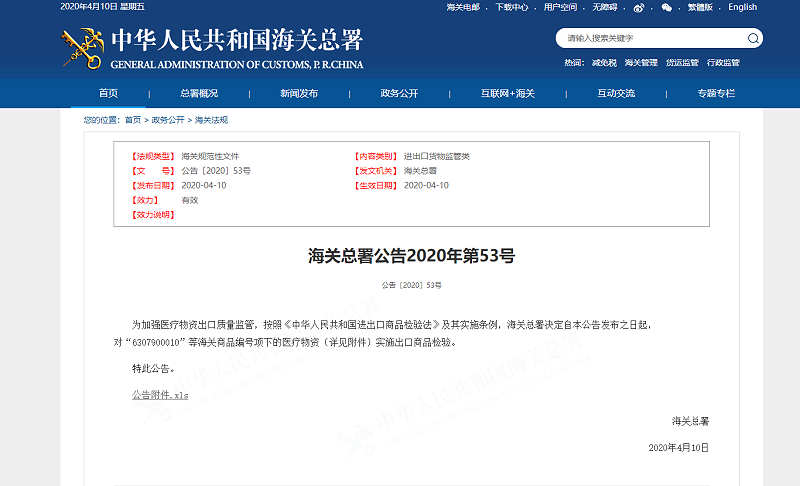
Task: Go to the 新闻发布 menu item
Action: click(299, 93)
